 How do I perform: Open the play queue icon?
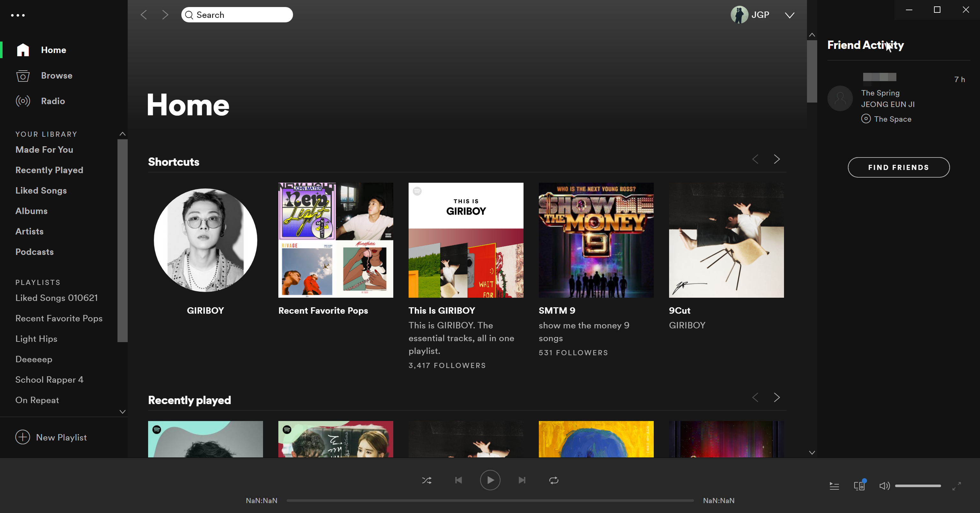834,486
